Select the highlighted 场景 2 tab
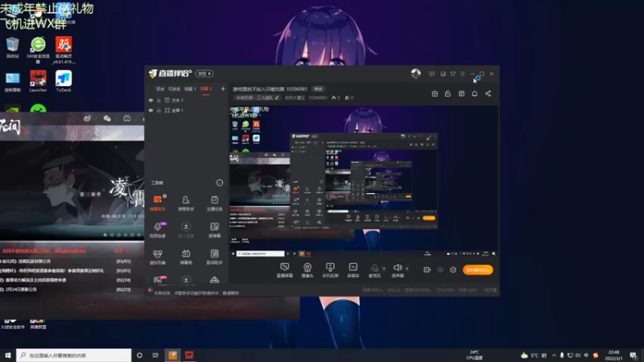This screenshot has height=362, width=644. [x=206, y=88]
